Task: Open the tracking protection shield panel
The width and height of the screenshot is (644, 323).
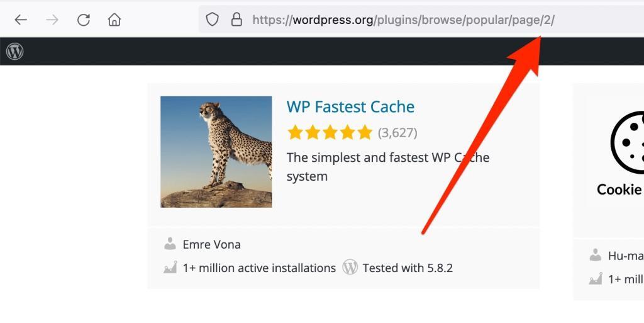Action: click(213, 20)
